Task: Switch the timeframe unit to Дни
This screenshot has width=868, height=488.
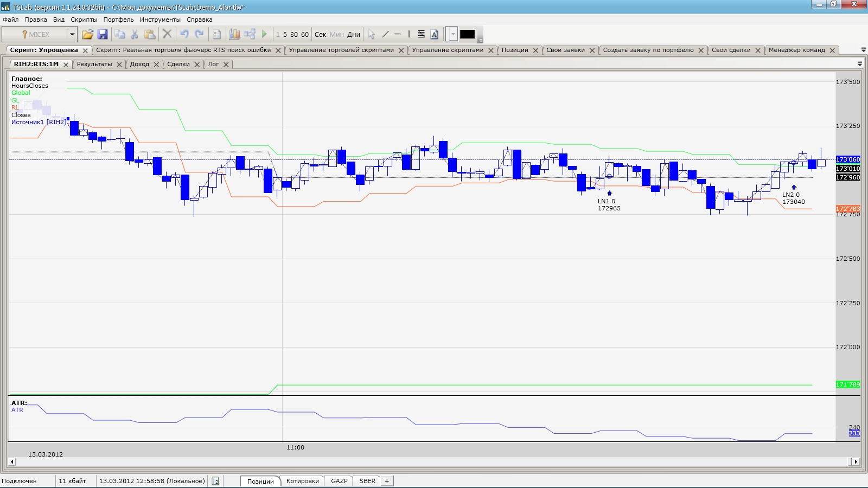Action: coord(354,34)
